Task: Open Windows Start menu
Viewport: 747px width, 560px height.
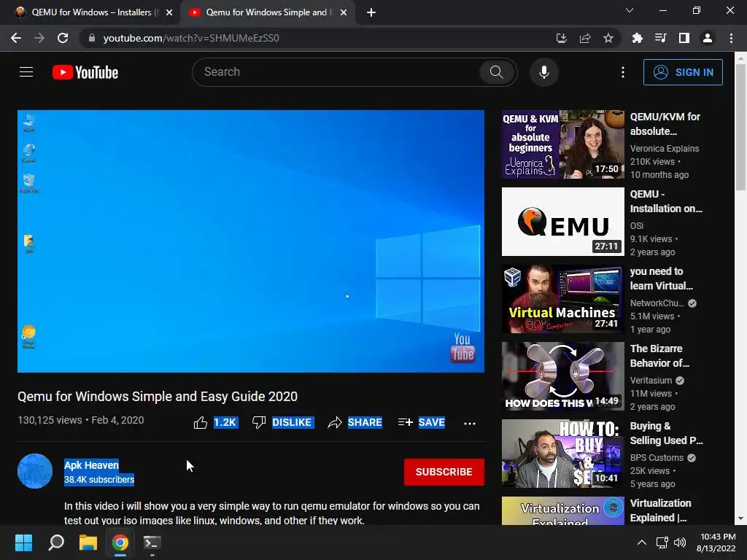Action: [x=23, y=542]
